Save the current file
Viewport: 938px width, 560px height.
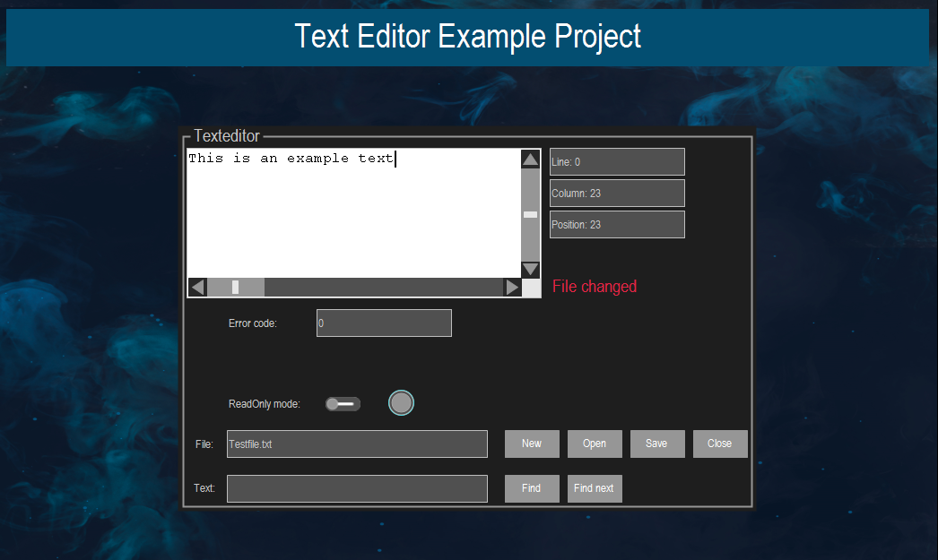point(656,444)
